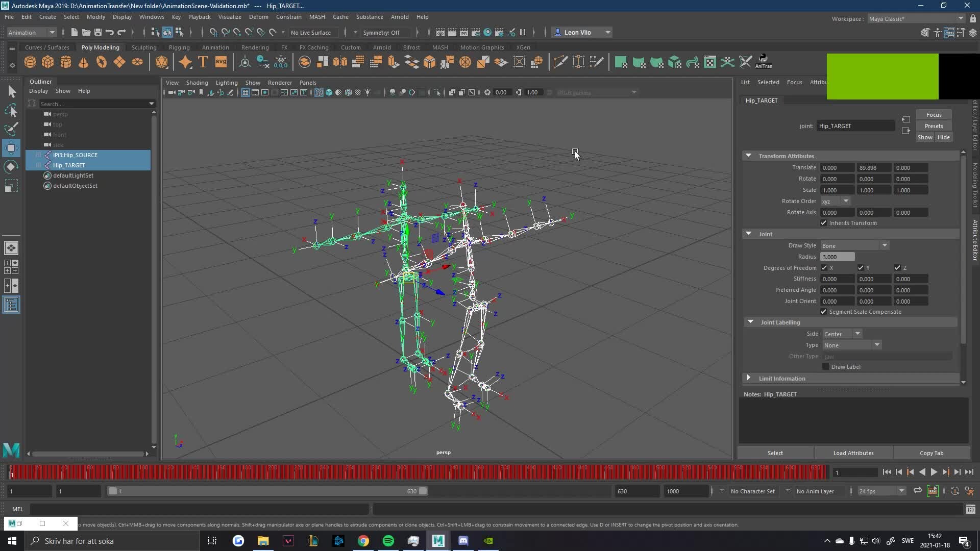This screenshot has width=980, height=551.
Task: Open the Script Editor icon bottom right
Action: (971, 509)
